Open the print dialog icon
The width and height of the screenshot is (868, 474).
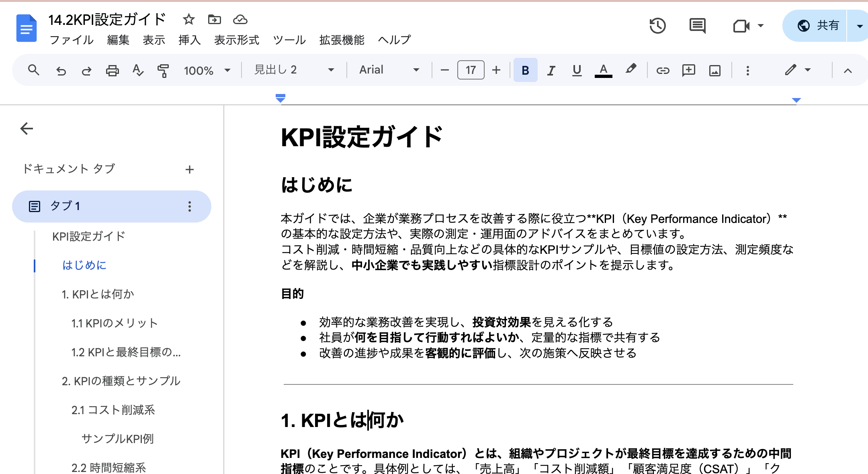pos(113,70)
